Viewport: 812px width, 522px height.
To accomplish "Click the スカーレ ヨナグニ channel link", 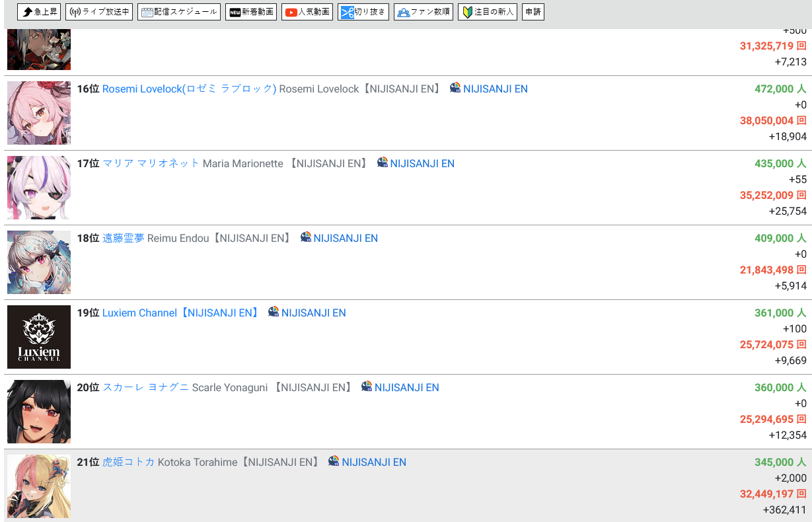I will pos(145,387).
